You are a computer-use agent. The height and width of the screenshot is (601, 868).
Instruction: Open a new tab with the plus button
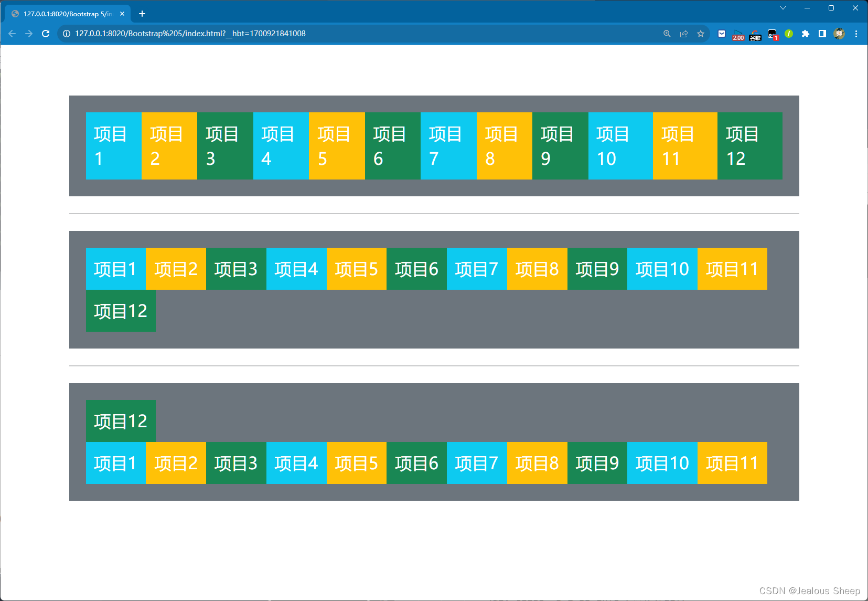coord(141,14)
